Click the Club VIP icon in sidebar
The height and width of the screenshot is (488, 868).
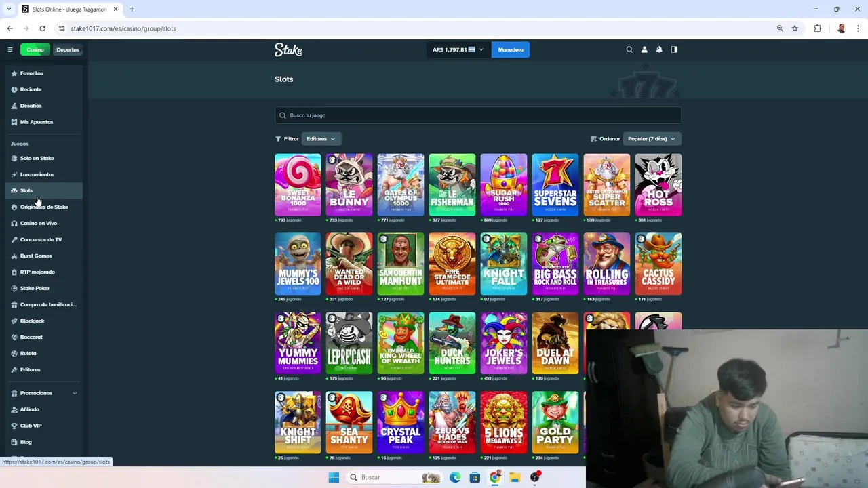pyautogui.click(x=14, y=426)
